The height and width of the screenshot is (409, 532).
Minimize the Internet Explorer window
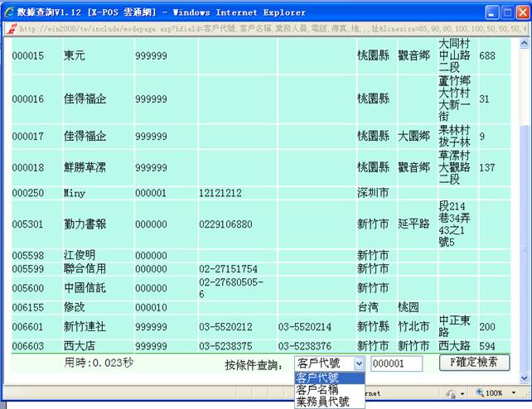(489, 12)
